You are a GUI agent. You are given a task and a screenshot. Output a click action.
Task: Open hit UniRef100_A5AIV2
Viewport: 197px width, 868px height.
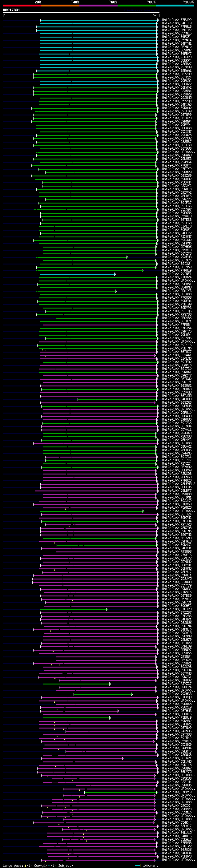177,30
